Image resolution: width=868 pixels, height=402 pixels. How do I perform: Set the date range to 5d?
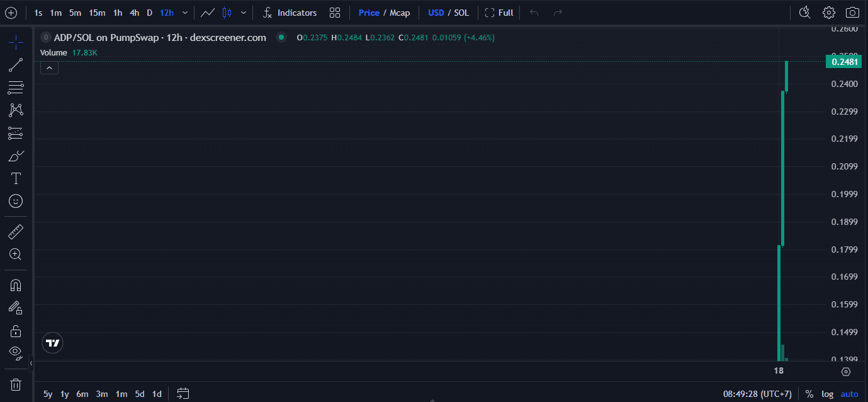pos(140,394)
